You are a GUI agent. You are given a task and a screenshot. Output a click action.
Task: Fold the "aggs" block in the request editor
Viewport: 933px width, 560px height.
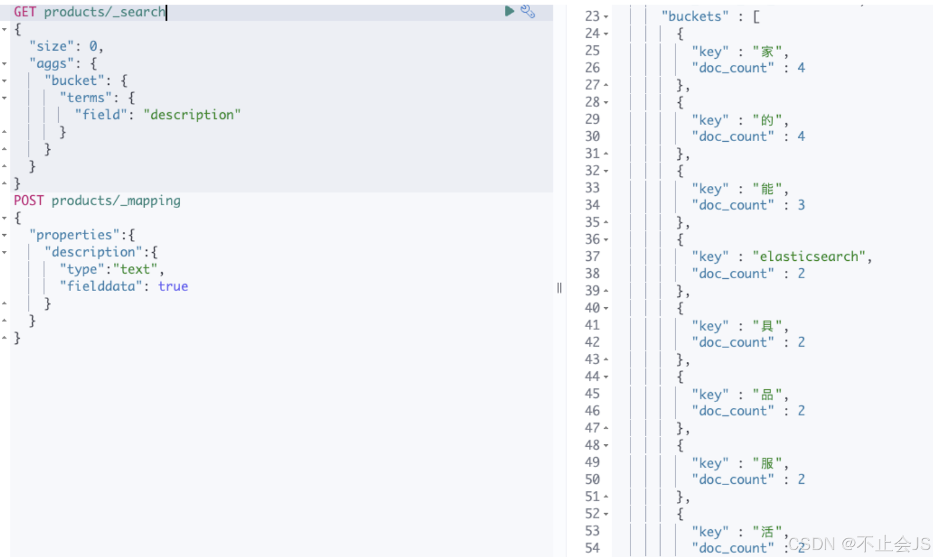[4, 63]
